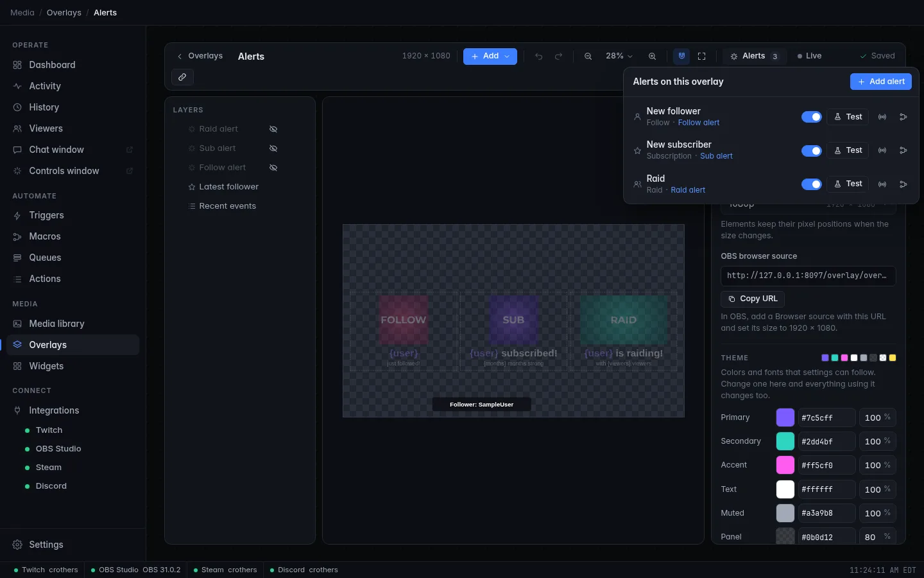This screenshot has width=924, height=578.
Task: Test the New subscriber alert
Action: click(x=848, y=150)
